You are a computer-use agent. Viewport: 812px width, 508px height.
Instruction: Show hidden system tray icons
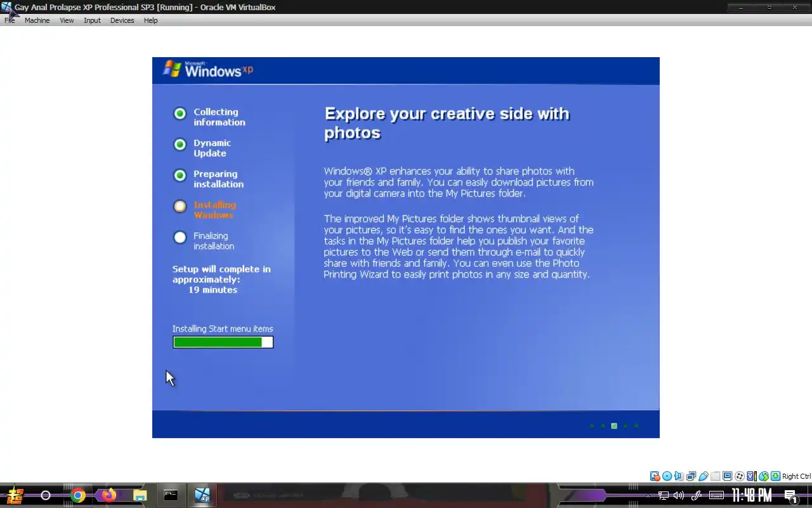click(x=648, y=495)
